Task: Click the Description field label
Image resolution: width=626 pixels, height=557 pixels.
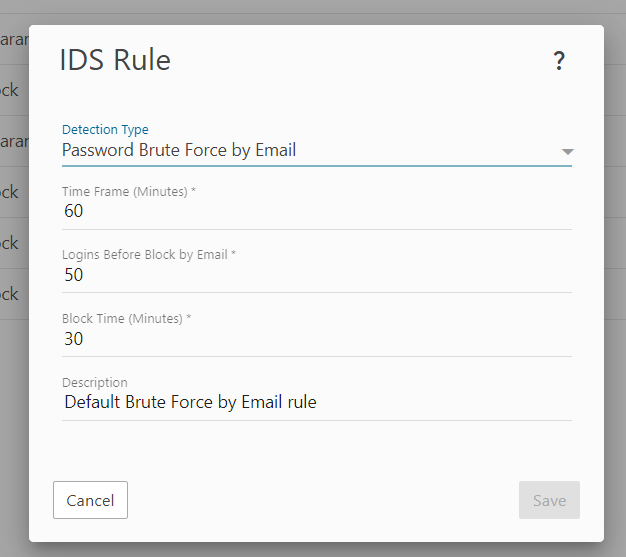Action: 95,383
